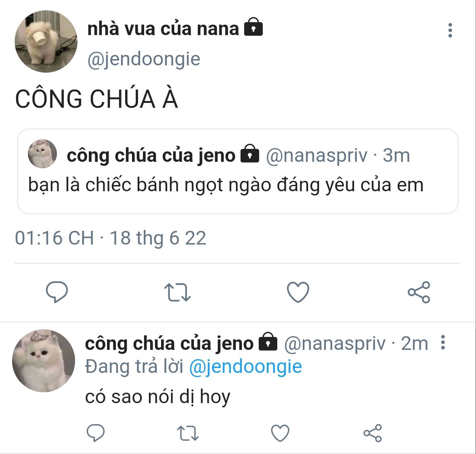Tap the small cat avatar in quoted tweet
The height and width of the screenshot is (454, 476).
(42, 154)
